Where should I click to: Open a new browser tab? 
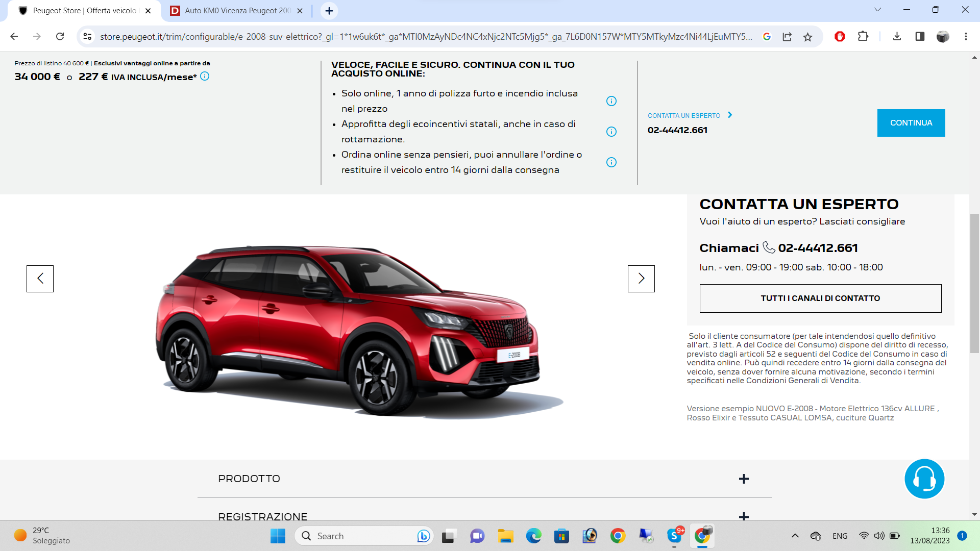329,11
